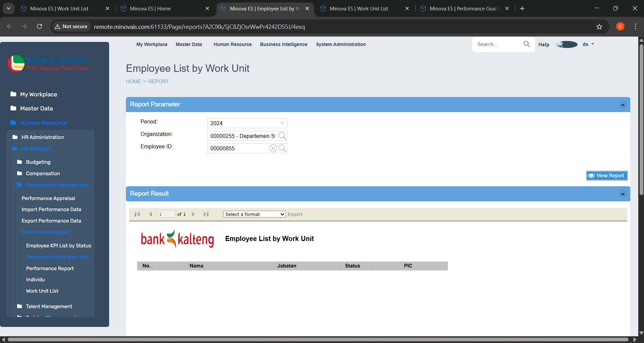Click the Talent Management folder icon
The image size is (644, 343).
tap(19, 306)
